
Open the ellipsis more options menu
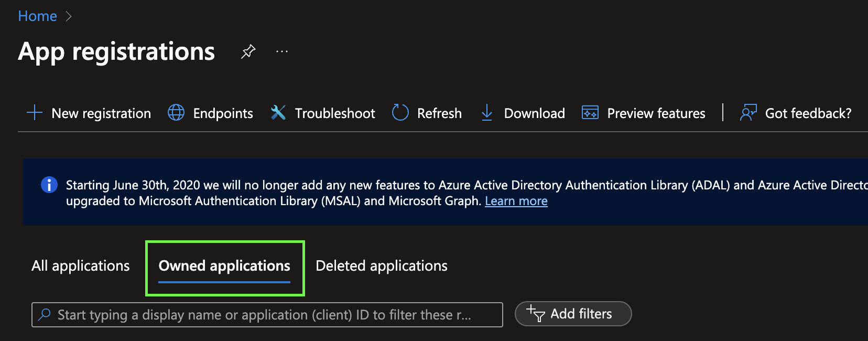(x=282, y=51)
